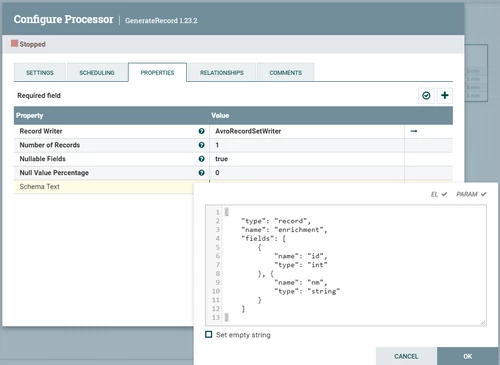This screenshot has height=365, width=500.
Task: Open the Comments tab
Action: point(286,72)
